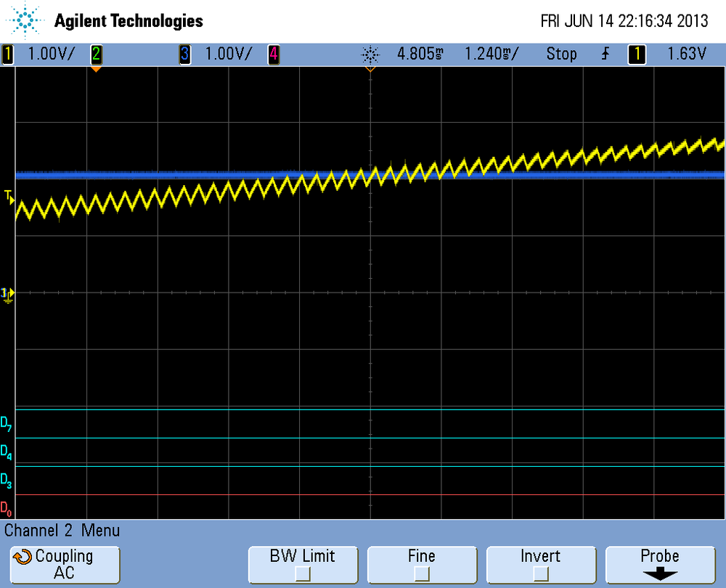Click the Channel 2 Menu title
This screenshot has width=726, height=588.
click(x=62, y=531)
